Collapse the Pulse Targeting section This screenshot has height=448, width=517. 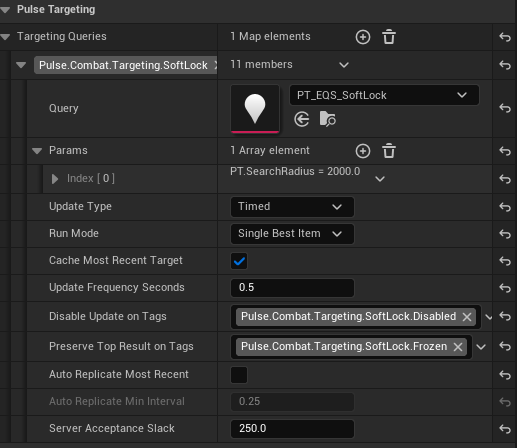(x=5, y=10)
